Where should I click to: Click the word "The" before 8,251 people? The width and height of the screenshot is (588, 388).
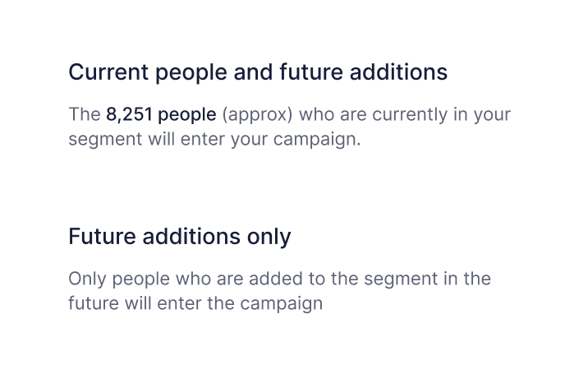[x=84, y=113]
